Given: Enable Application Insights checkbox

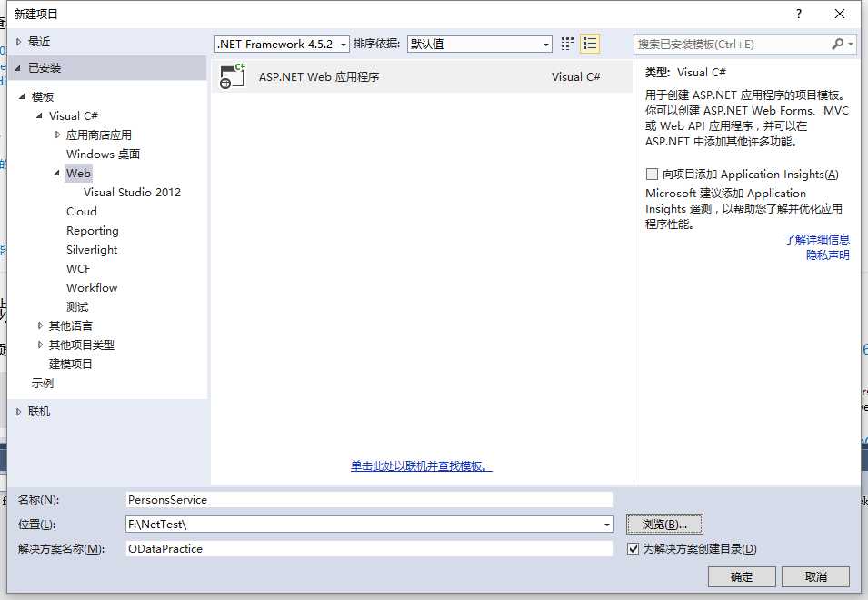Looking at the screenshot, I should point(652,175).
